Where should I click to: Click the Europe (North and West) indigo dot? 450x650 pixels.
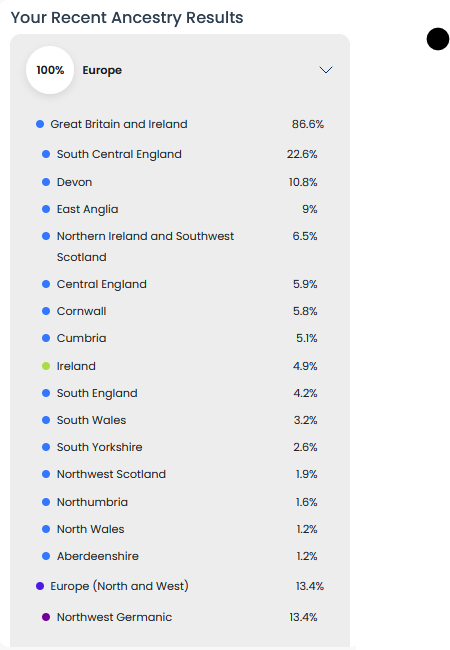click(40, 586)
